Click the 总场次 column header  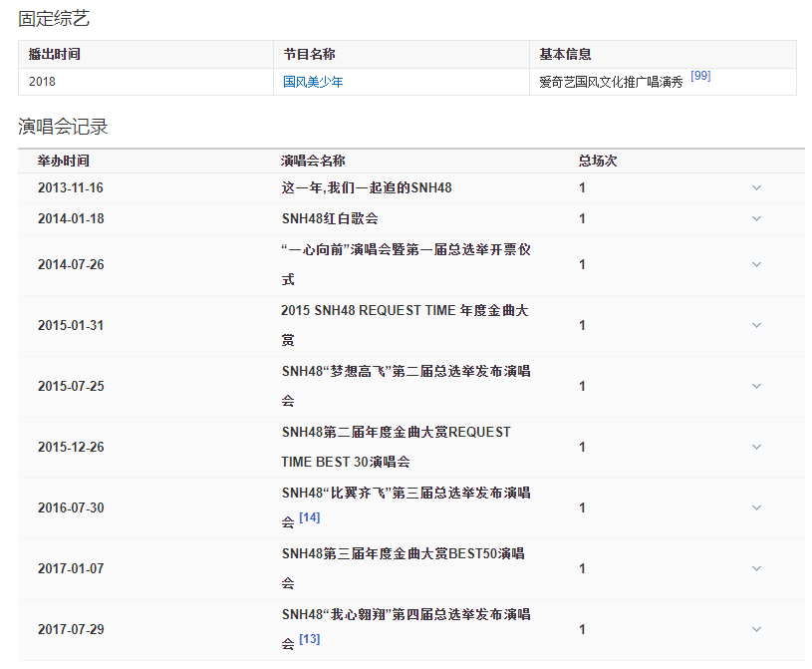point(598,161)
